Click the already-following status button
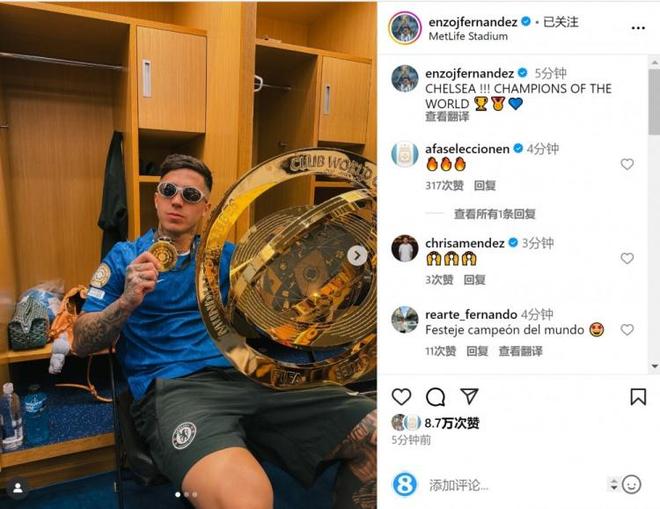The image size is (660, 509). tap(561, 22)
